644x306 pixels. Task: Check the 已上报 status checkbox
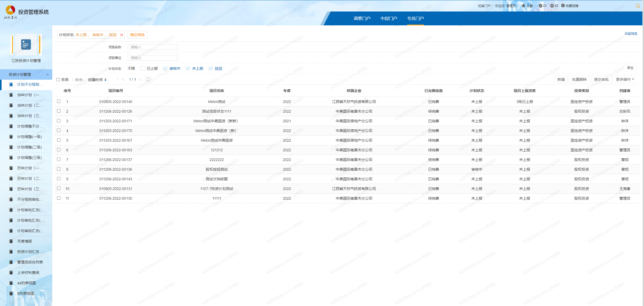(142, 68)
